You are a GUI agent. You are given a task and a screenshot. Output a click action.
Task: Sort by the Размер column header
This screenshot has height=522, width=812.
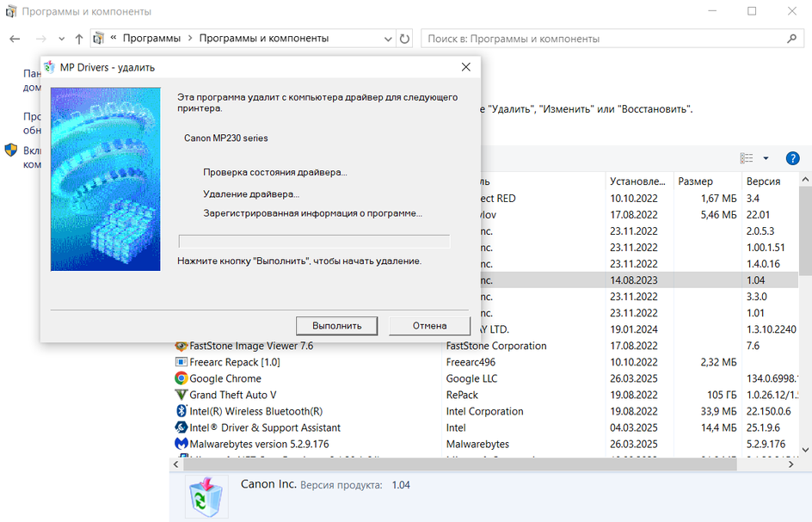point(707,181)
